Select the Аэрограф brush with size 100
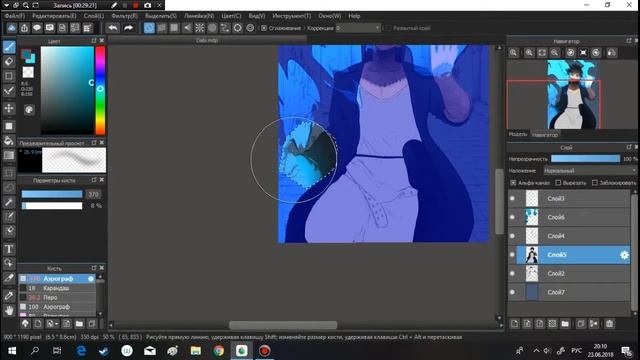The width and height of the screenshot is (640, 360). tap(57, 307)
